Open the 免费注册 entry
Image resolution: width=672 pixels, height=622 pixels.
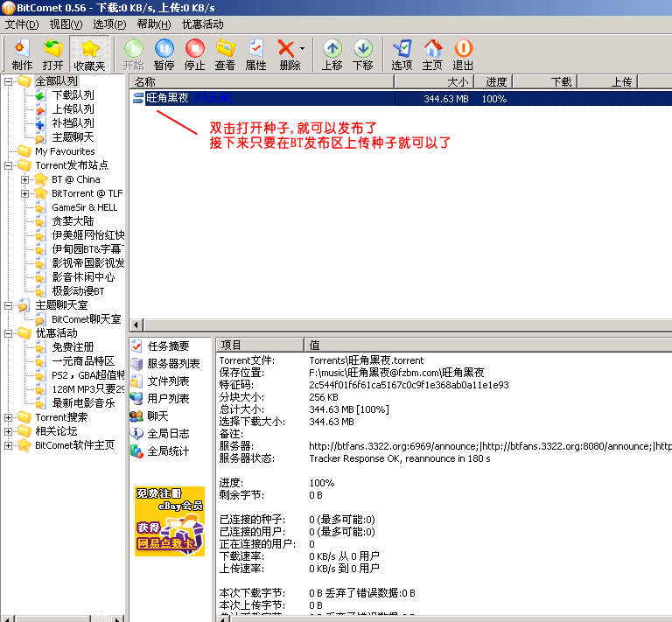[73, 347]
